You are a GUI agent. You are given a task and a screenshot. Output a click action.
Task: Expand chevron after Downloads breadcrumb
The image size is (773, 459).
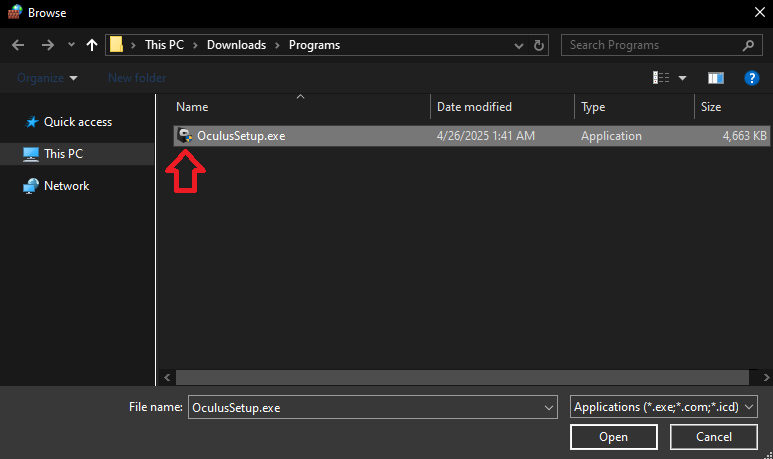coord(277,45)
